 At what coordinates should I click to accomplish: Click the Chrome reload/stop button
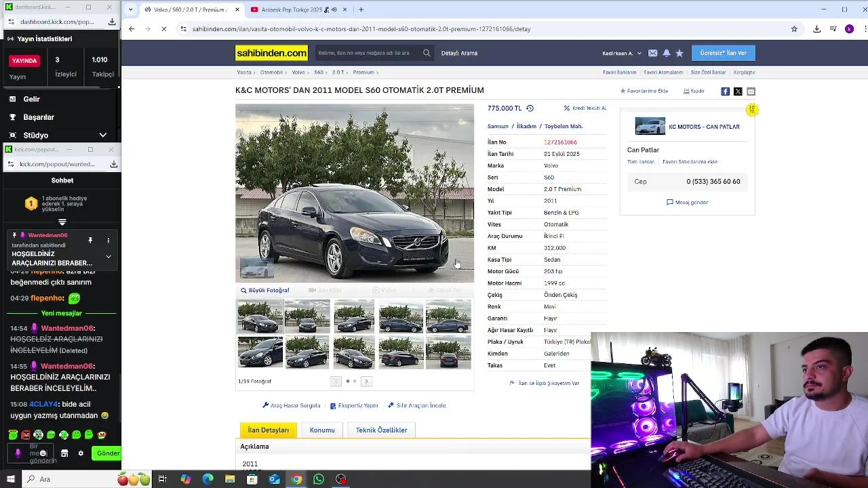pos(164,29)
